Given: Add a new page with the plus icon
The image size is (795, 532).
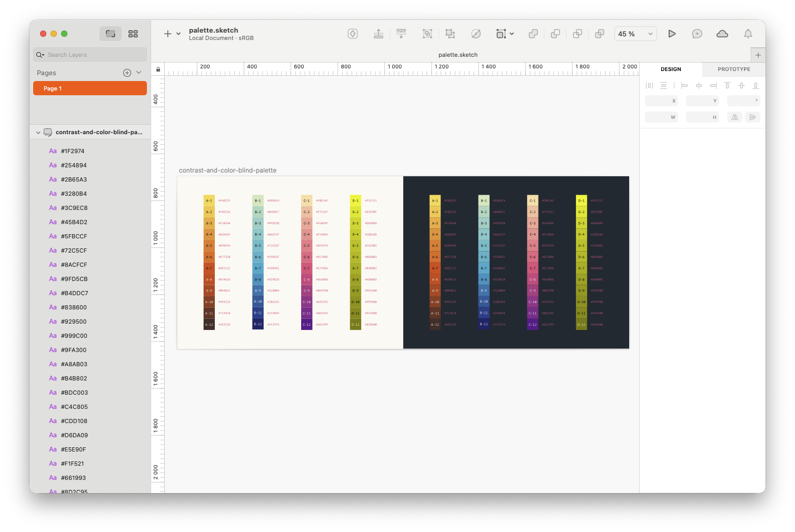Looking at the screenshot, I should 127,73.
